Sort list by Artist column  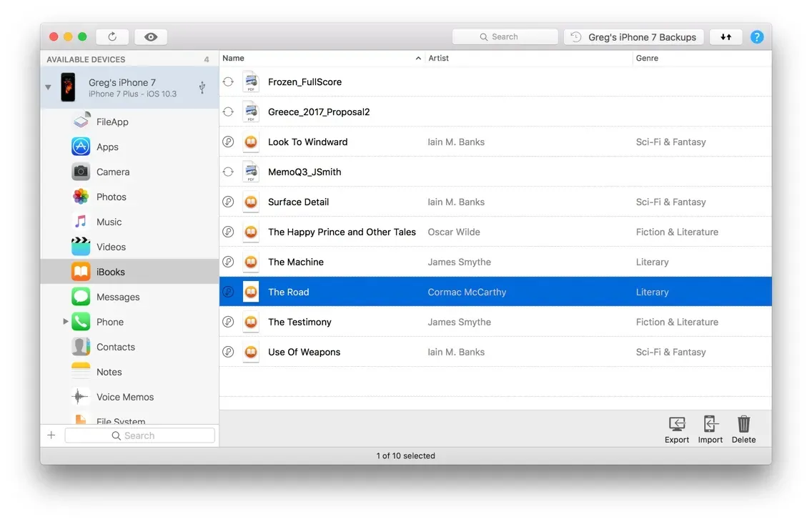click(529, 59)
